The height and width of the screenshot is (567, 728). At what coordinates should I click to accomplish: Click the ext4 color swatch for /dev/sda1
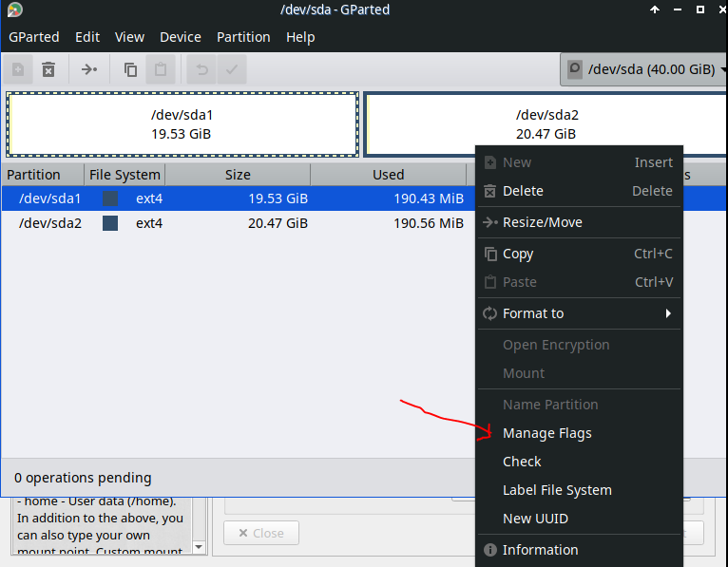110,198
